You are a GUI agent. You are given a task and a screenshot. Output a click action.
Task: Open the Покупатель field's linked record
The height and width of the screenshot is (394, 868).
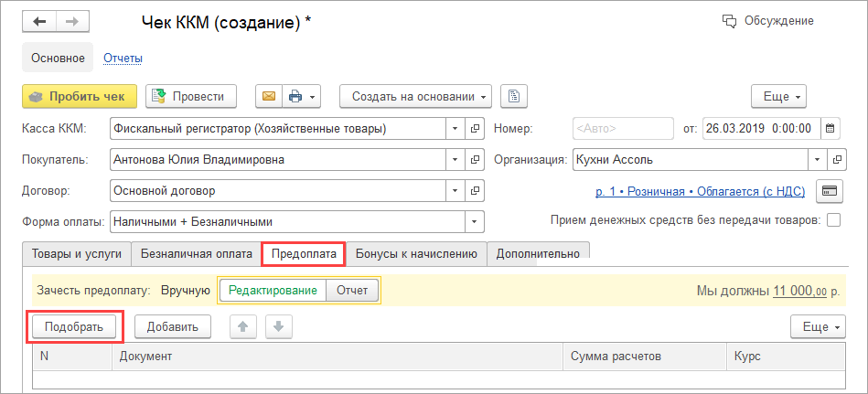click(x=476, y=160)
